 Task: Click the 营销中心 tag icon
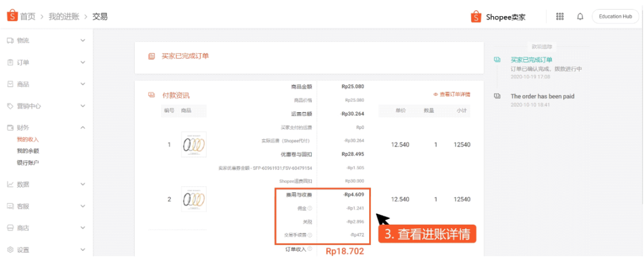[11, 106]
